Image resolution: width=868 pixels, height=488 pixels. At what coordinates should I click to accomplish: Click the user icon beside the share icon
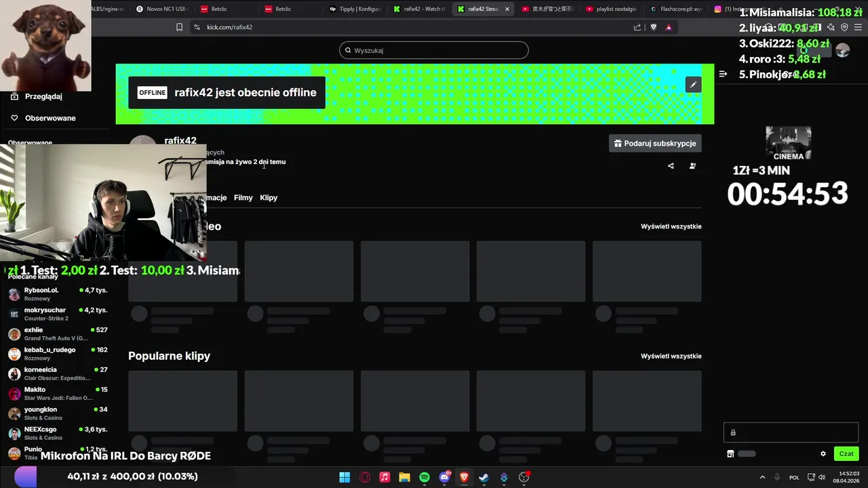(692, 166)
